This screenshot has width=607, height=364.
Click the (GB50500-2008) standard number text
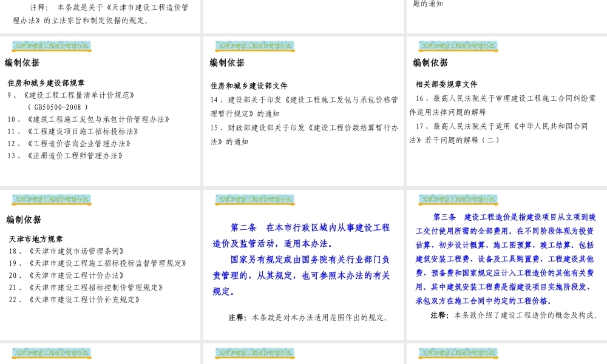(58, 107)
